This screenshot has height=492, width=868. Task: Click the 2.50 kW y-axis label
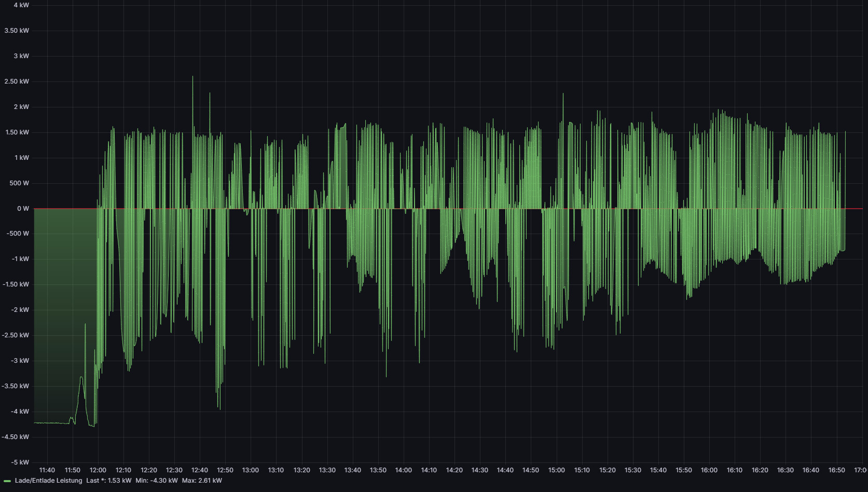[x=17, y=81]
